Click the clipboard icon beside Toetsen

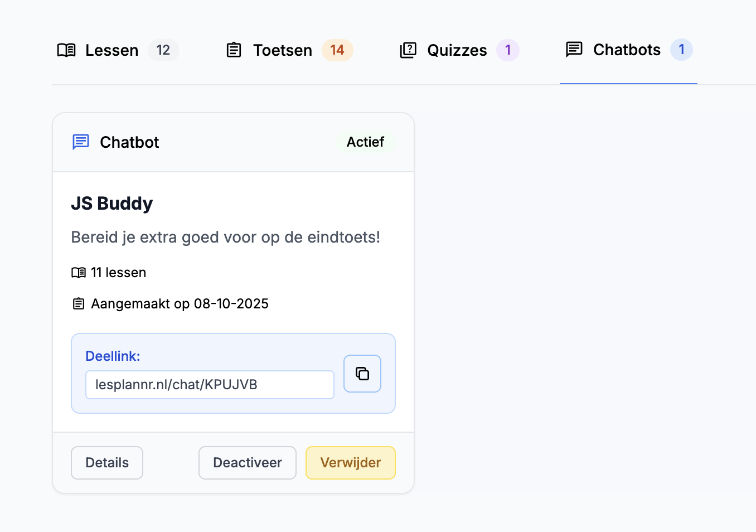point(234,50)
